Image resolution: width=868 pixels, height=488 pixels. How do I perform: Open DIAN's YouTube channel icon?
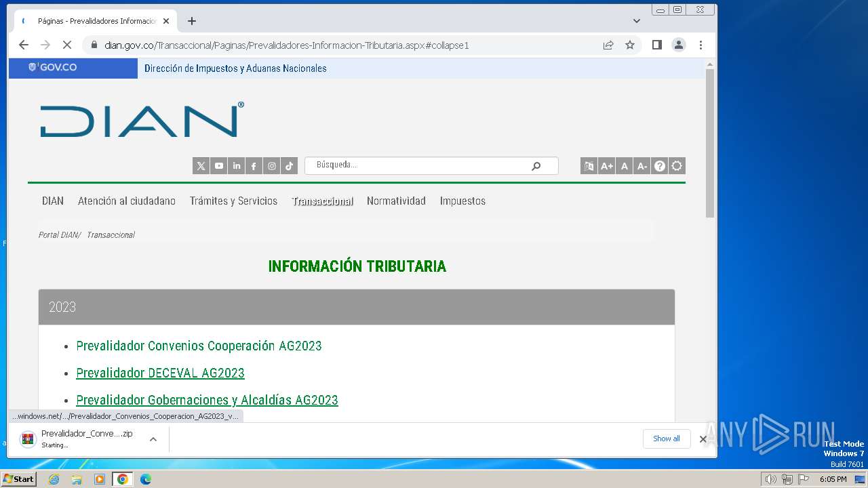click(x=218, y=166)
